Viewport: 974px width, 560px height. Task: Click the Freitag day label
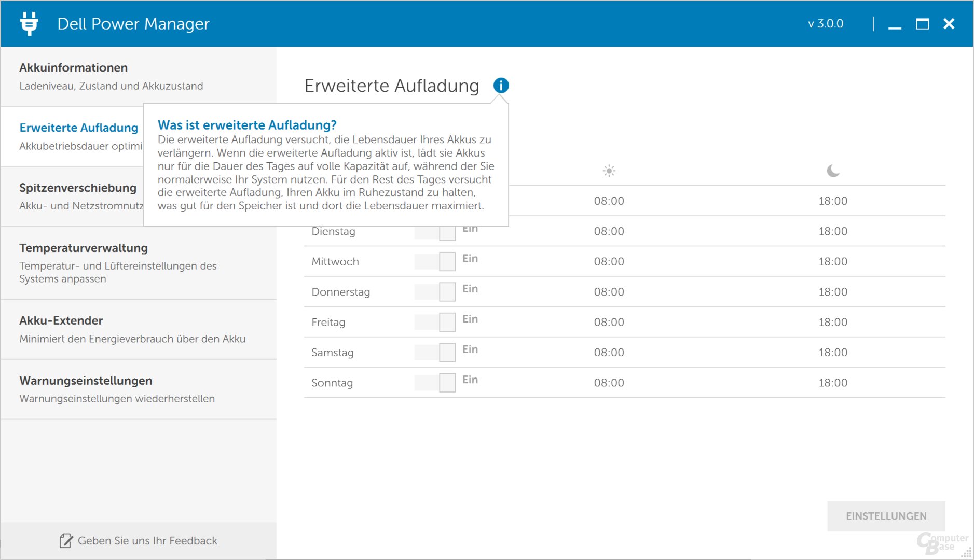pos(328,323)
